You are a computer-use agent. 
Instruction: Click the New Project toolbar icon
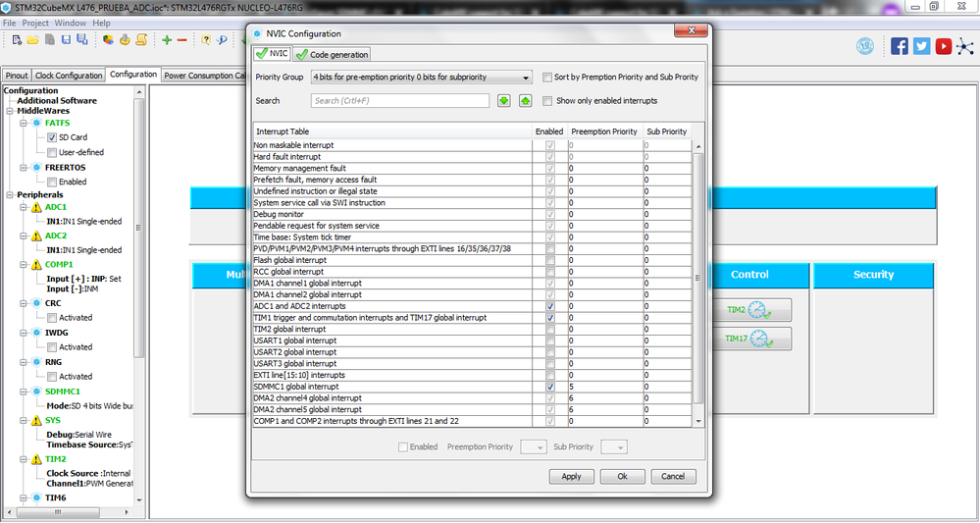click(x=18, y=40)
